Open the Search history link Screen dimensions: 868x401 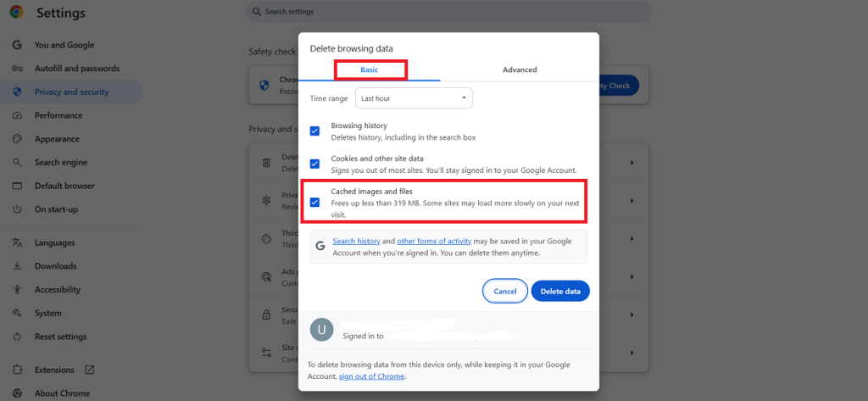click(355, 242)
